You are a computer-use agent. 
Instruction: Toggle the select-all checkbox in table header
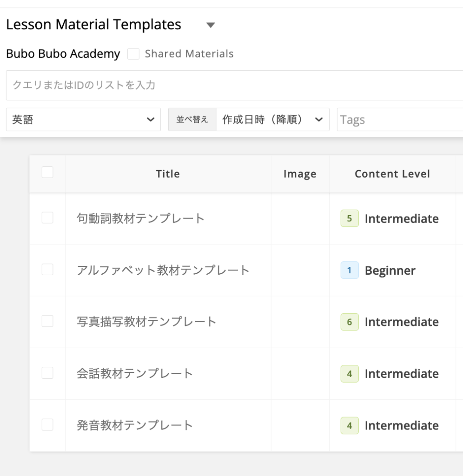[47, 172]
